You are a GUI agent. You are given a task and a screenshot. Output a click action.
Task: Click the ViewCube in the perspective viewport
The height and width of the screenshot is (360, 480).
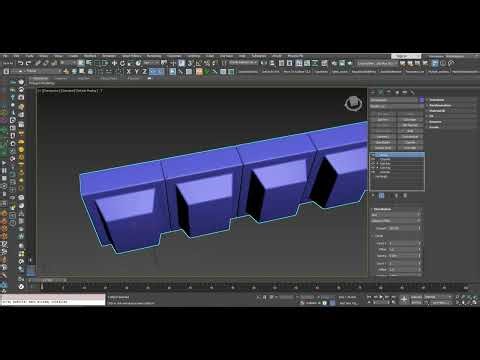[x=353, y=104]
